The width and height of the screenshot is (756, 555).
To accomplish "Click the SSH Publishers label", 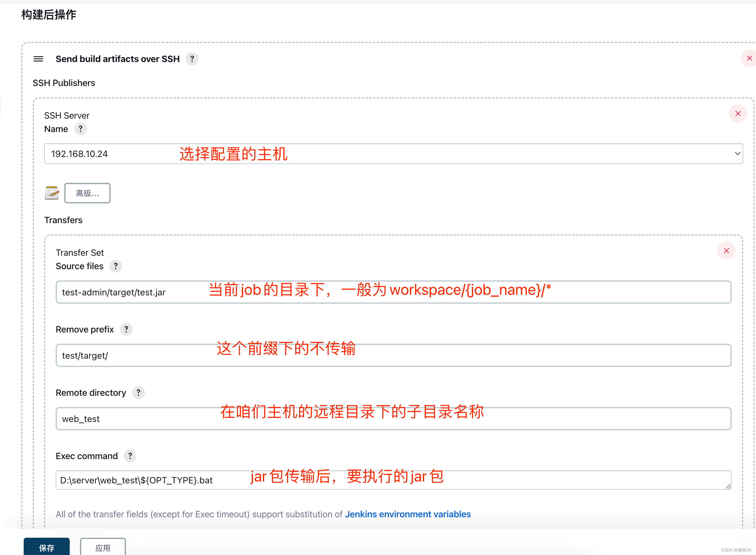I will pyautogui.click(x=64, y=83).
